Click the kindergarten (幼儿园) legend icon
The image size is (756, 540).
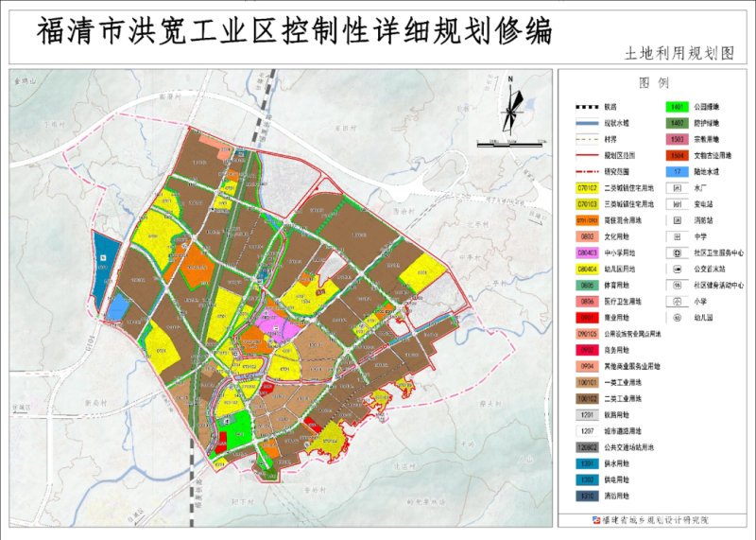[677, 318]
